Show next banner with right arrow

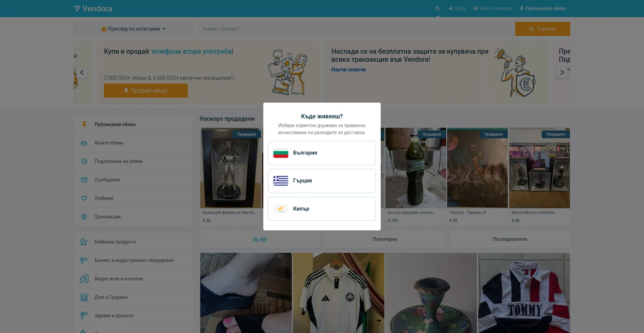(x=562, y=72)
